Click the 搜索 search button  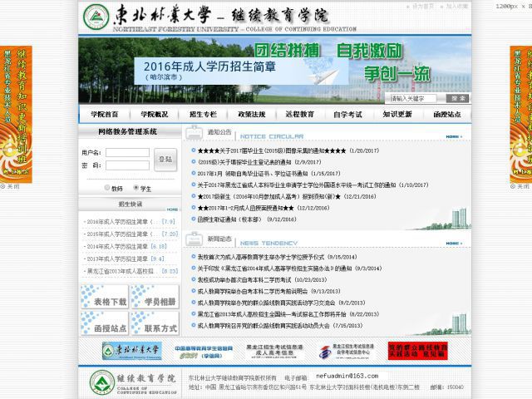click(458, 98)
